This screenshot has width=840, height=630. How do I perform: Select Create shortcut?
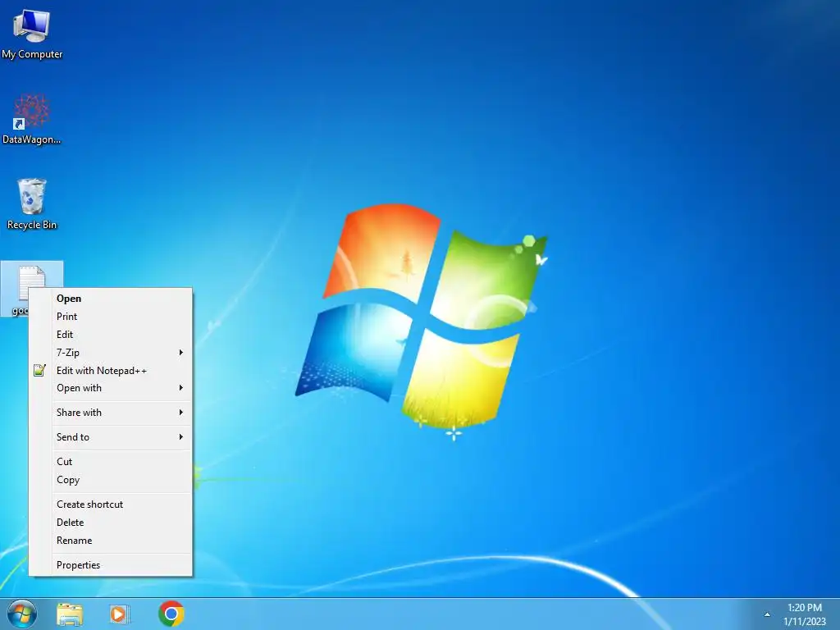tap(111, 504)
